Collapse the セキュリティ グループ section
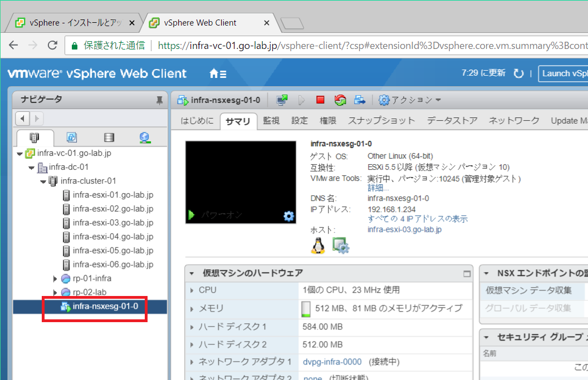The height and width of the screenshot is (380, 588). click(x=486, y=337)
